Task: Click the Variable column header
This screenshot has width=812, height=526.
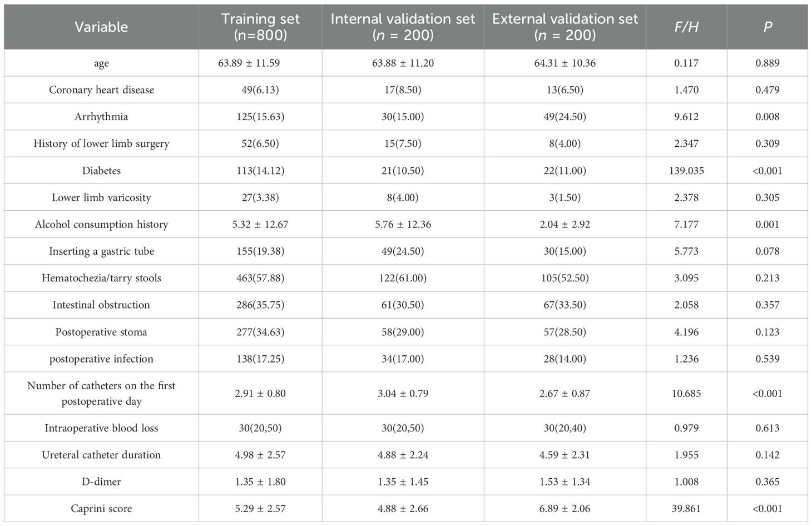Action: [101, 27]
